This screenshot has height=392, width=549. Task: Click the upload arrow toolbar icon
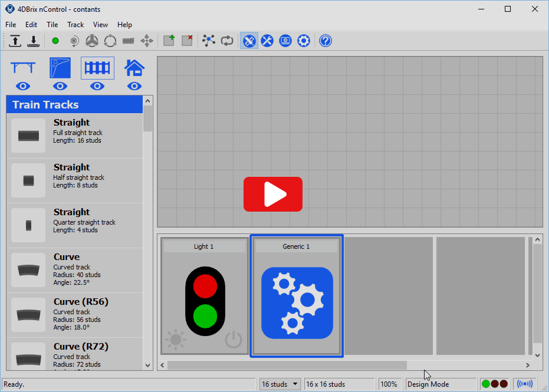point(15,41)
